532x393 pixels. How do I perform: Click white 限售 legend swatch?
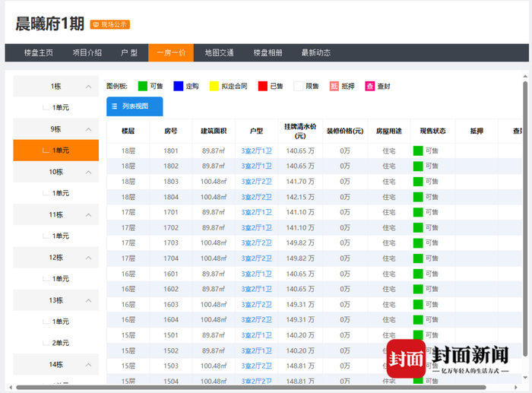point(298,86)
